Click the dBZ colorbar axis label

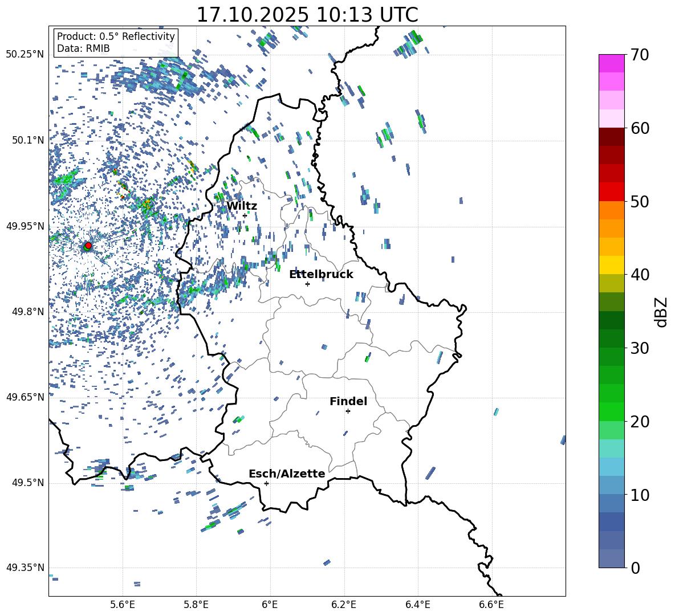661,312
